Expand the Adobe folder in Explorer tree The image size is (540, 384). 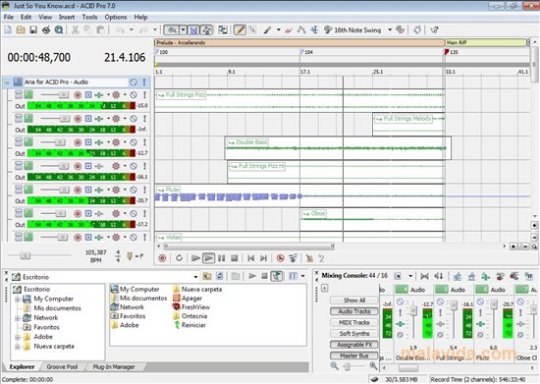(17, 337)
